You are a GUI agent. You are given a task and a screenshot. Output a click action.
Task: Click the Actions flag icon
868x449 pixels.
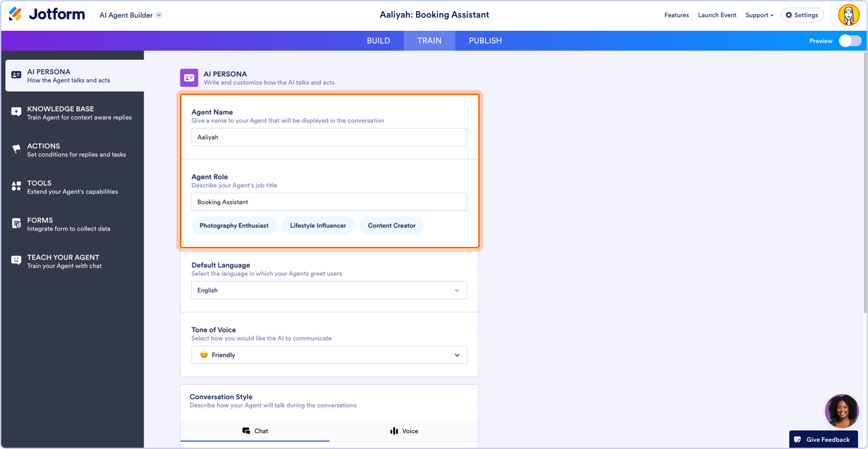tap(16, 149)
